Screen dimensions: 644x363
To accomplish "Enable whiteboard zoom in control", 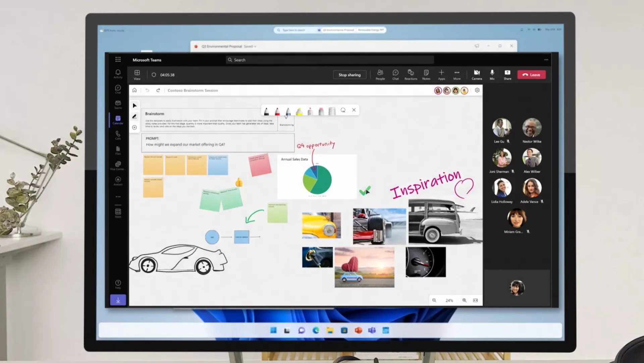I will (x=464, y=300).
